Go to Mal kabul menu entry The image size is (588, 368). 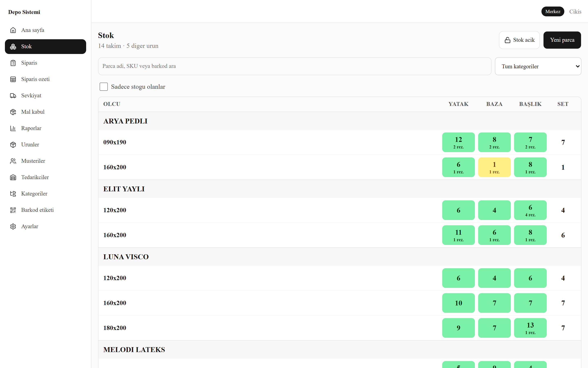pyautogui.click(x=46, y=112)
